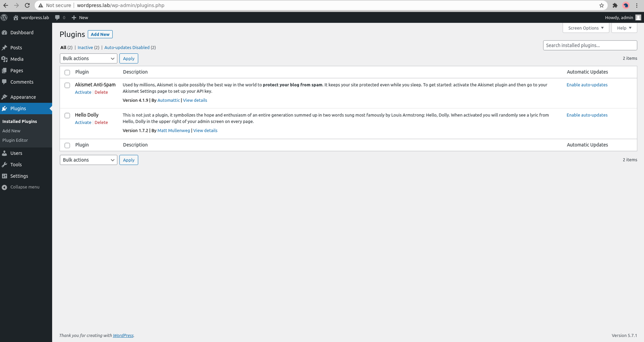
Task: Click the Dashboard gauge icon
Action: click(5, 33)
